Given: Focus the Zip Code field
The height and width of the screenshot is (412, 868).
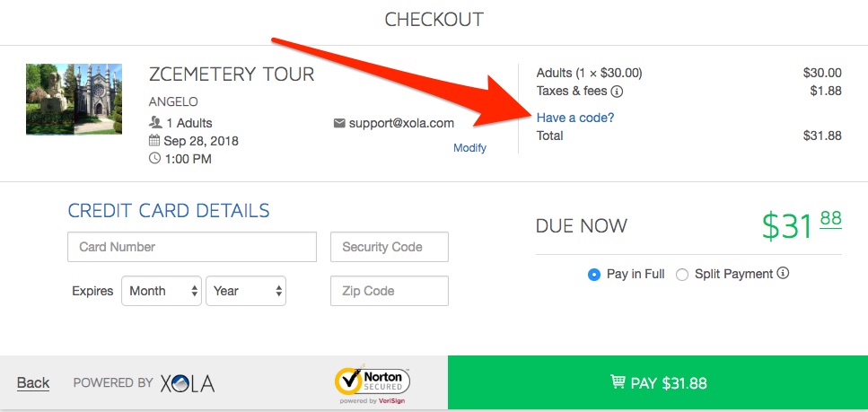Looking at the screenshot, I should (390, 291).
